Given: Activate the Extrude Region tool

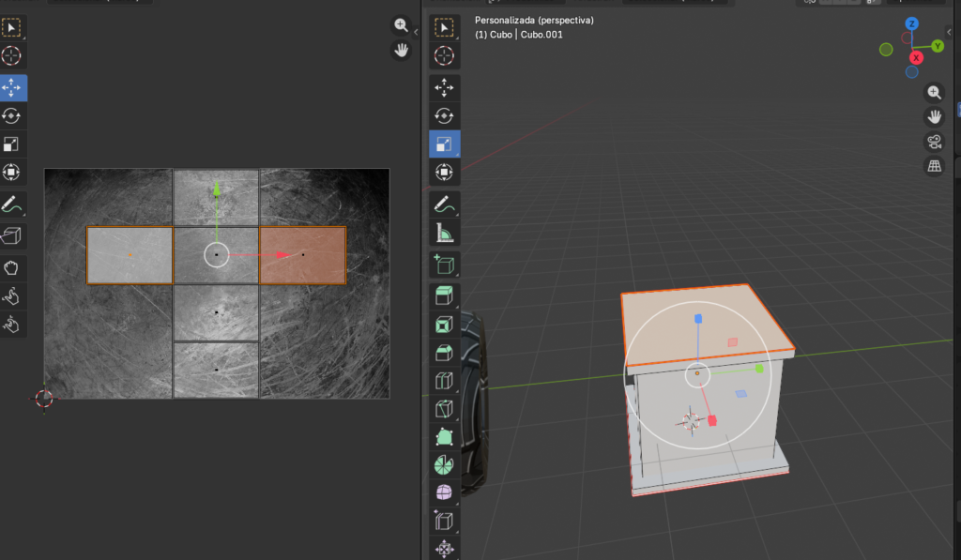Looking at the screenshot, I should point(444,296).
